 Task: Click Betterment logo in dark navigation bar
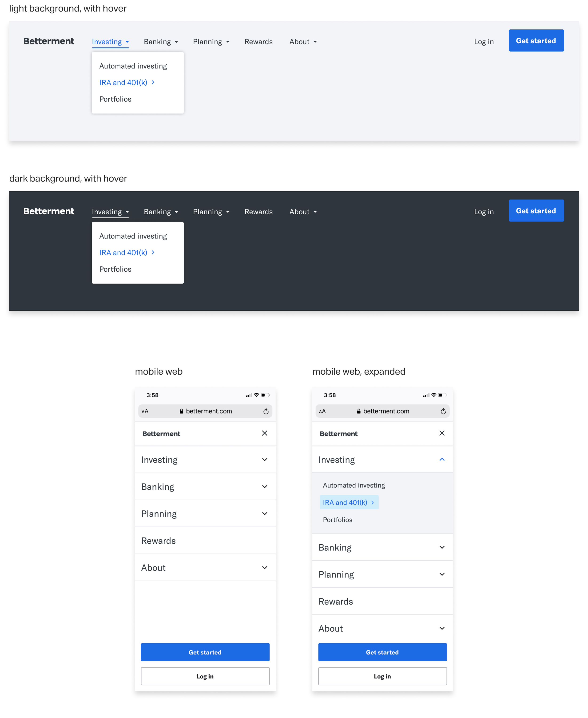(49, 211)
